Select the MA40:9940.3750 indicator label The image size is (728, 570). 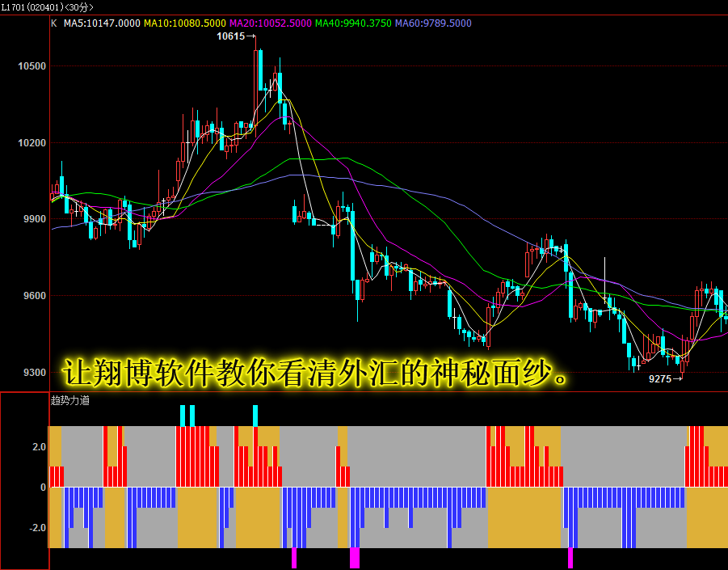pos(353,23)
